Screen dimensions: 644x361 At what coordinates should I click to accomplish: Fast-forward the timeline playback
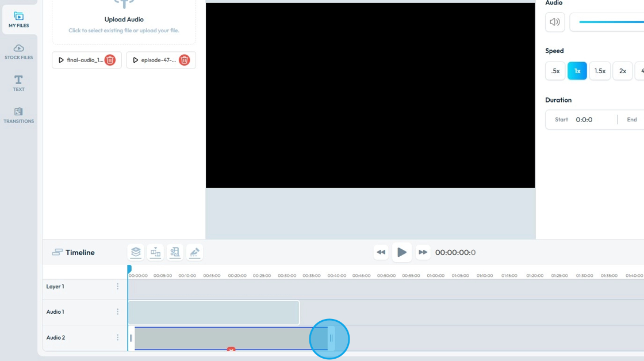[423, 252]
